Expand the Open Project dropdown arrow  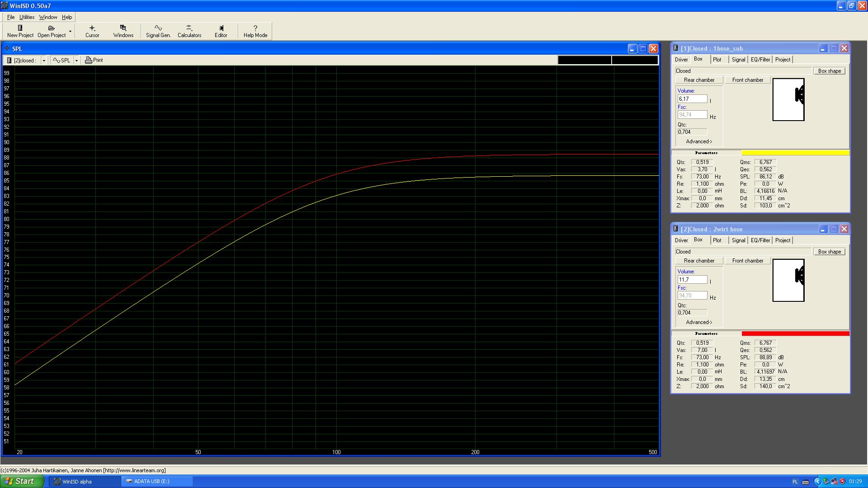click(x=70, y=31)
